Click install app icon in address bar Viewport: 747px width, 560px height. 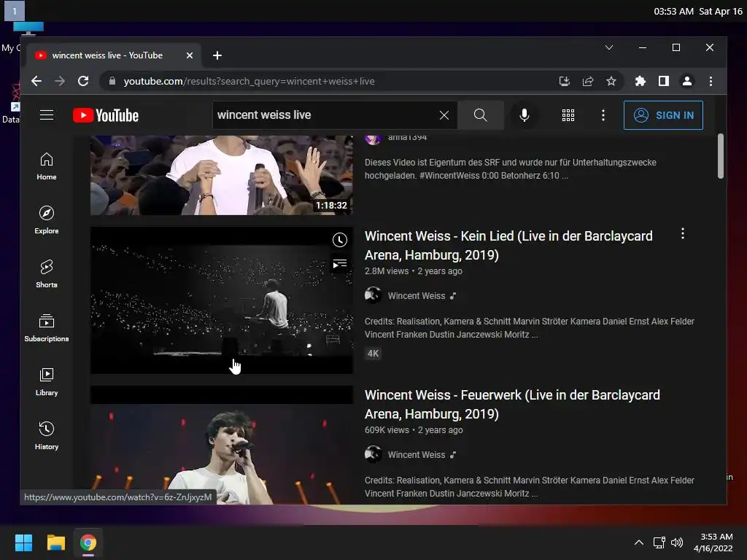pyautogui.click(x=565, y=82)
